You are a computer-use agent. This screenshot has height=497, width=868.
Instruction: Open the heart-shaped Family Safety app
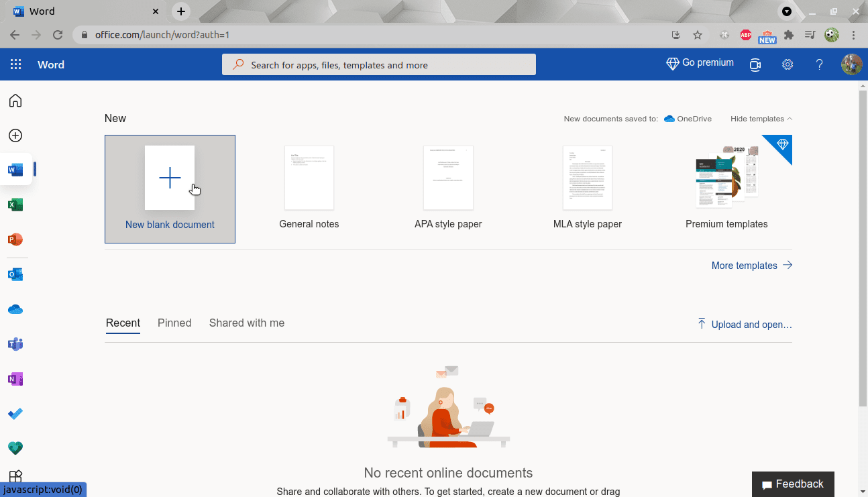(x=15, y=448)
